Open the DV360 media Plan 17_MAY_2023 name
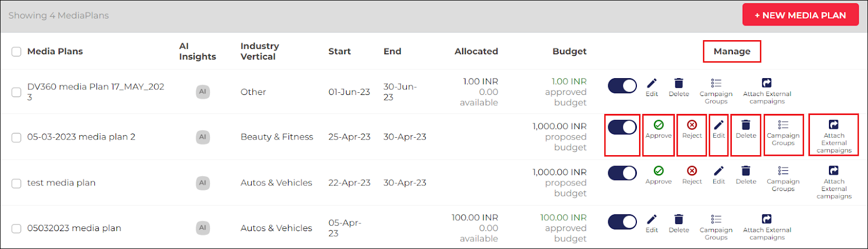 click(95, 92)
